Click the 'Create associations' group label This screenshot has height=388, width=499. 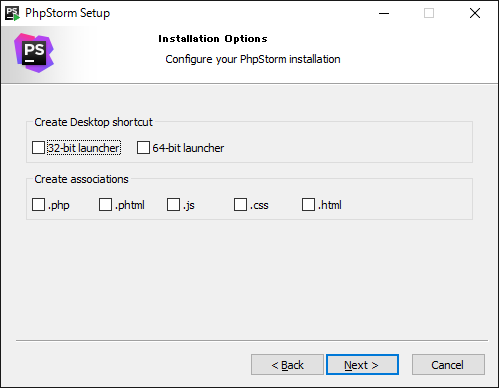(x=81, y=179)
